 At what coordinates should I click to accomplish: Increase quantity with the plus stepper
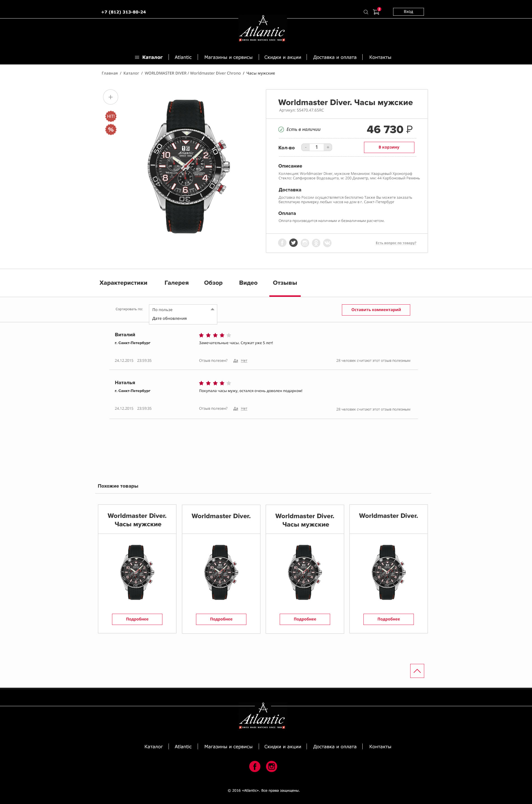(x=328, y=147)
